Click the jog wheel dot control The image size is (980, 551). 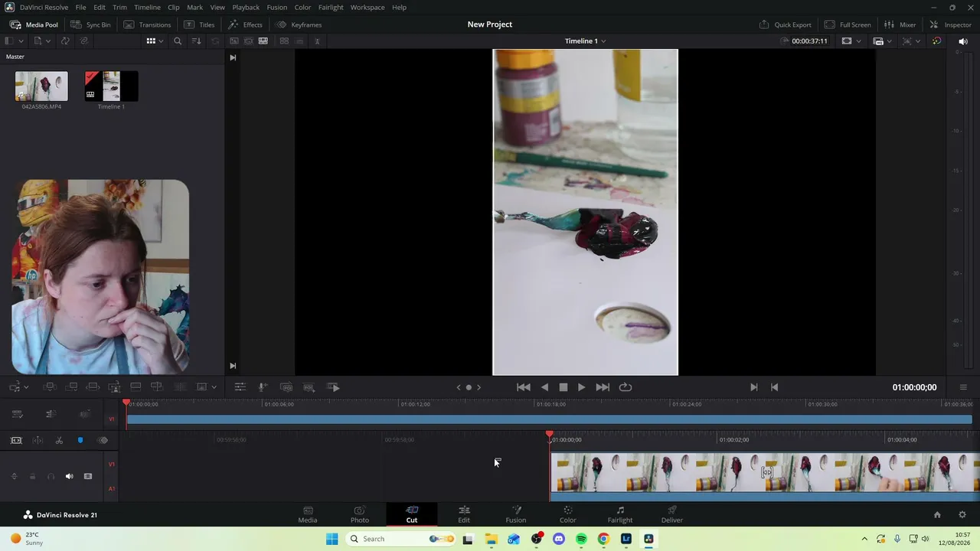[x=469, y=387]
